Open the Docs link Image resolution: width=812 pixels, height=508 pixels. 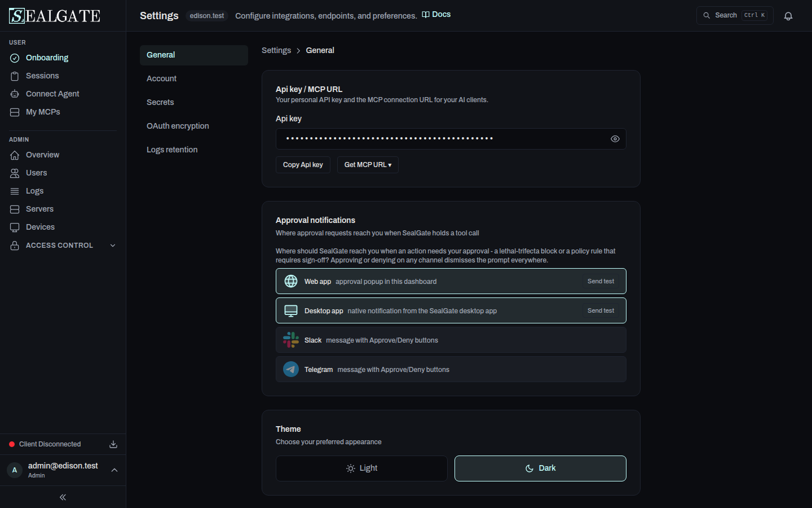pyautogui.click(x=436, y=15)
